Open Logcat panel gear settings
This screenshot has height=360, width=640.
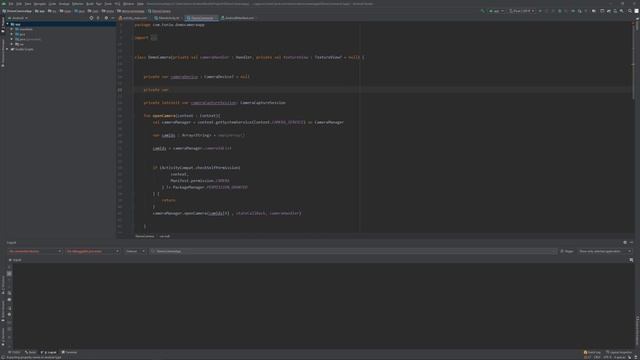pyautogui.click(x=625, y=242)
